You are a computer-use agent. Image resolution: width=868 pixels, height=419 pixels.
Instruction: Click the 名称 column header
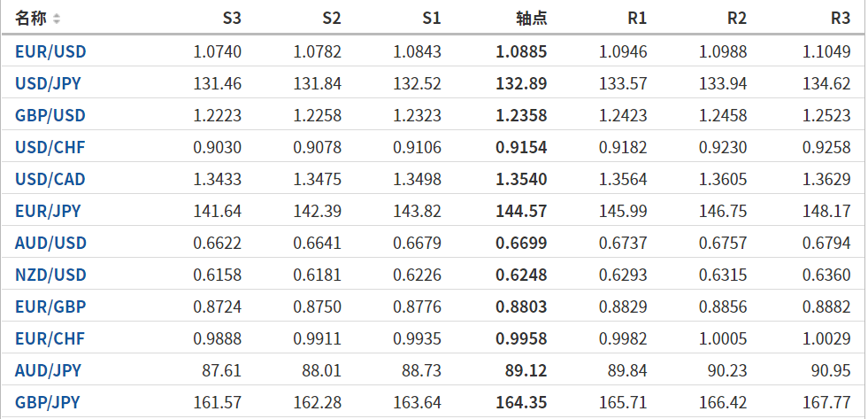(x=31, y=19)
